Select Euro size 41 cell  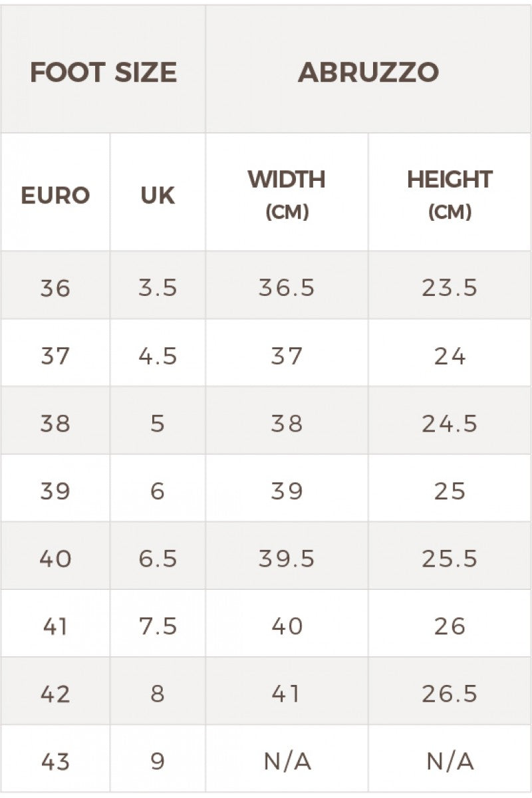55,626
